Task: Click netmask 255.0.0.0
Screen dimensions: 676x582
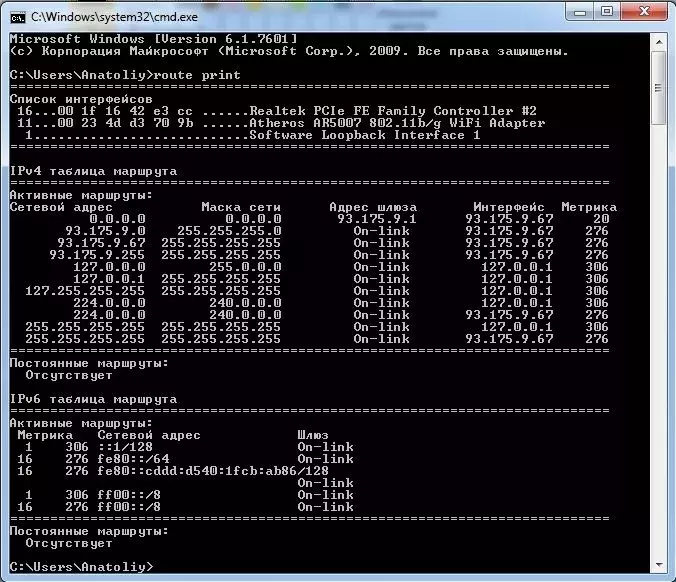Action: tap(245, 267)
